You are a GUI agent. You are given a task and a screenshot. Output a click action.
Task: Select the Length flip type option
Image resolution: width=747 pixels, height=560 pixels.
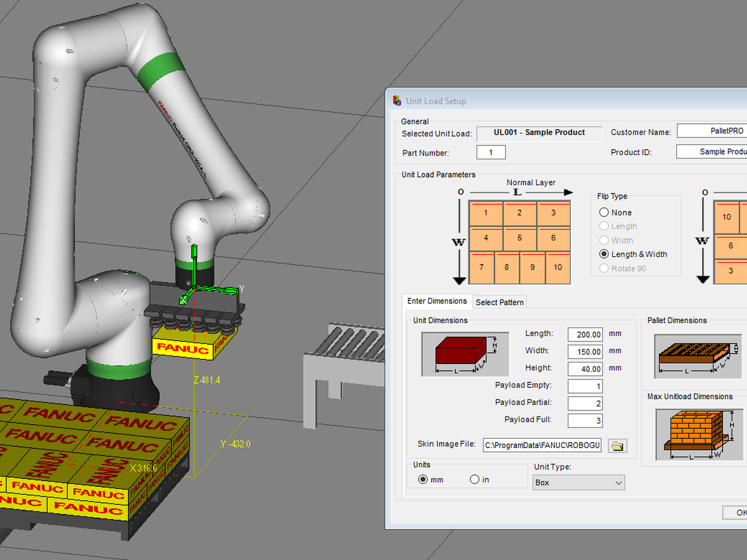(604, 226)
